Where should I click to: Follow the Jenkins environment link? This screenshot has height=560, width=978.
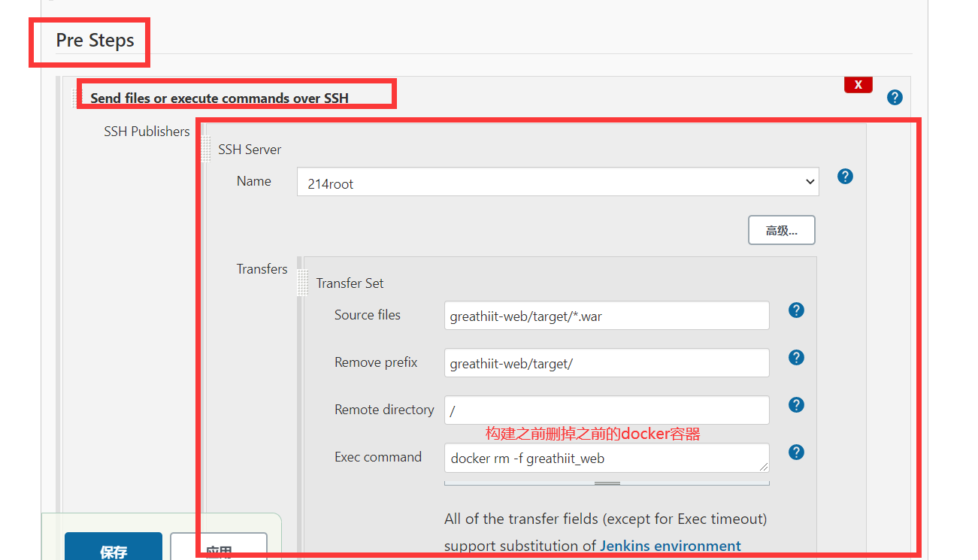[x=671, y=546]
